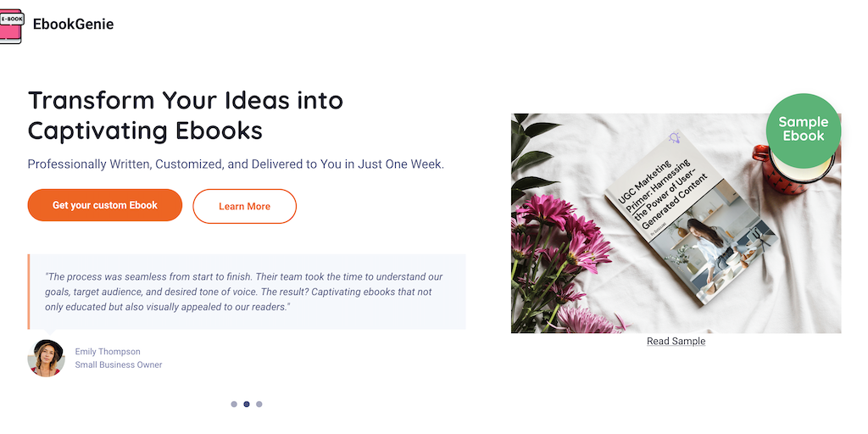The width and height of the screenshot is (868, 434).
Task: Click the EbookGenie brand name
Action: 73,25
